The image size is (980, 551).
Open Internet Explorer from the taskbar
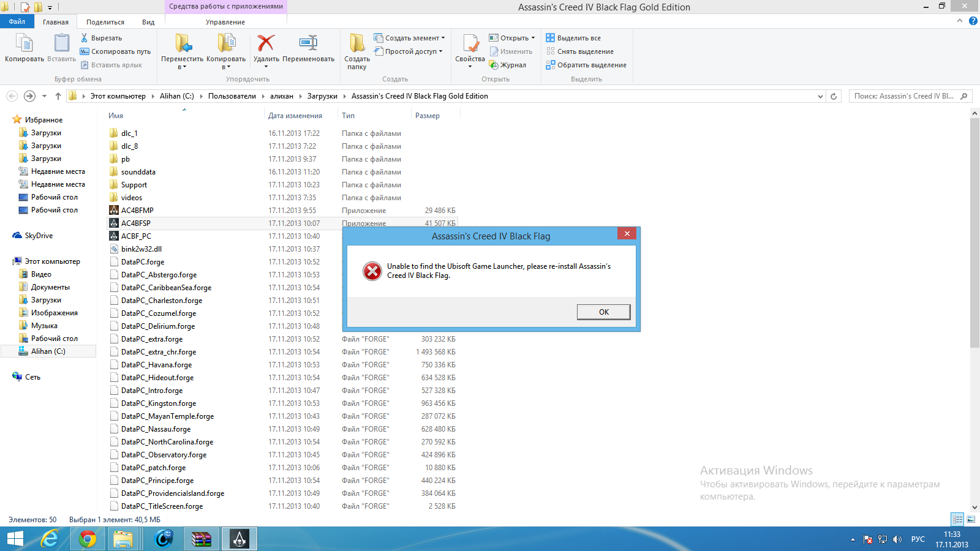point(50,539)
